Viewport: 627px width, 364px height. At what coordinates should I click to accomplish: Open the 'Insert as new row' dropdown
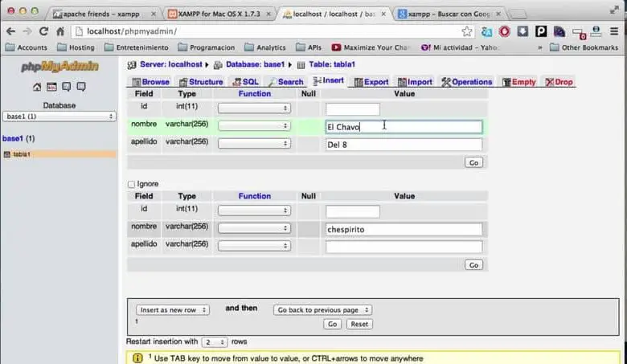click(172, 310)
